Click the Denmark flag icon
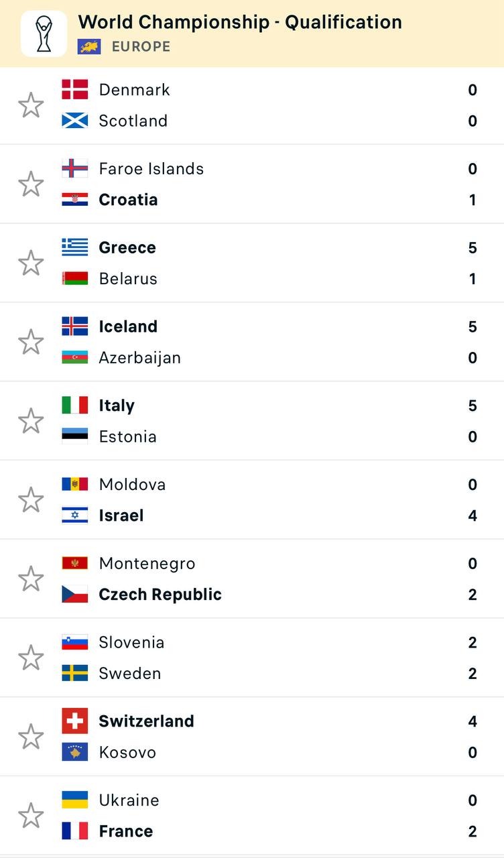 tap(75, 90)
